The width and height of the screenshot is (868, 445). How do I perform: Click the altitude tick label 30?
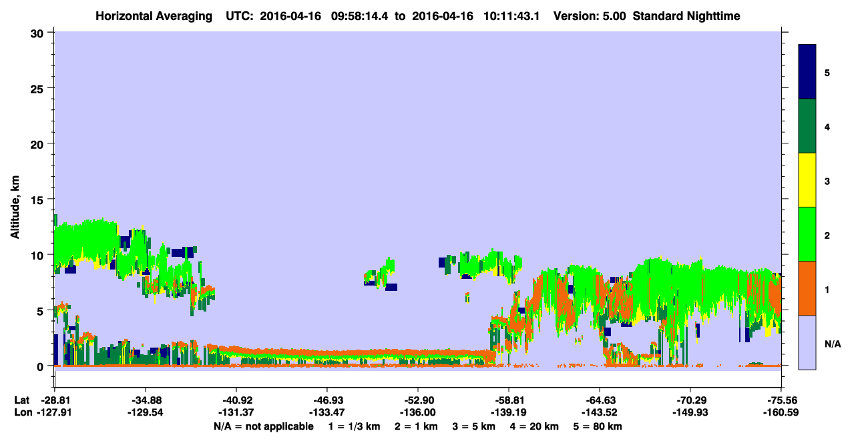tap(39, 33)
